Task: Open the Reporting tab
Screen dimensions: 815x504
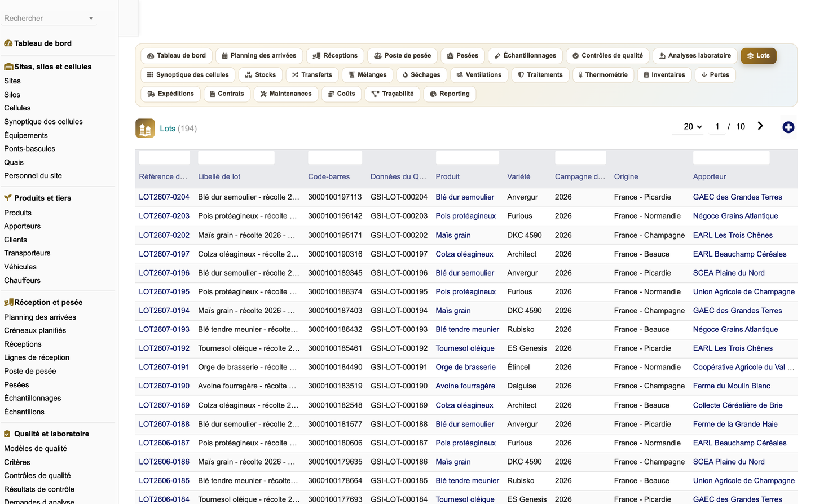Action: 450,94
